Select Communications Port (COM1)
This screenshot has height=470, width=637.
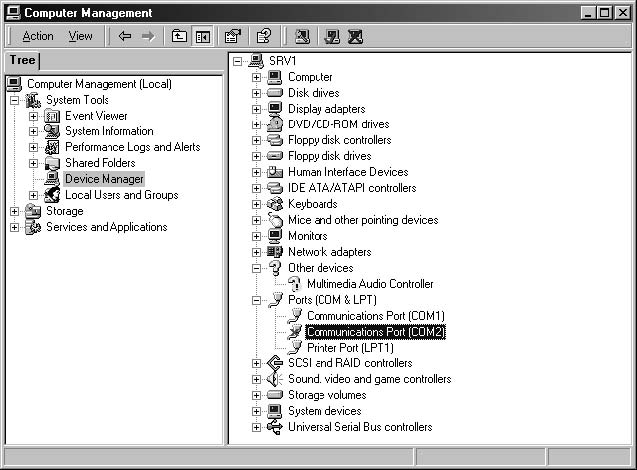point(376,316)
